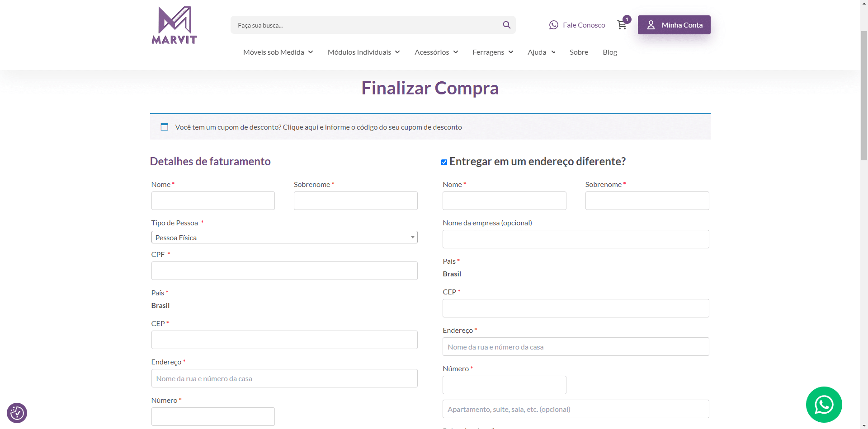Click the user icon inside Minha Conta
This screenshot has width=868, height=429.
[x=651, y=25]
